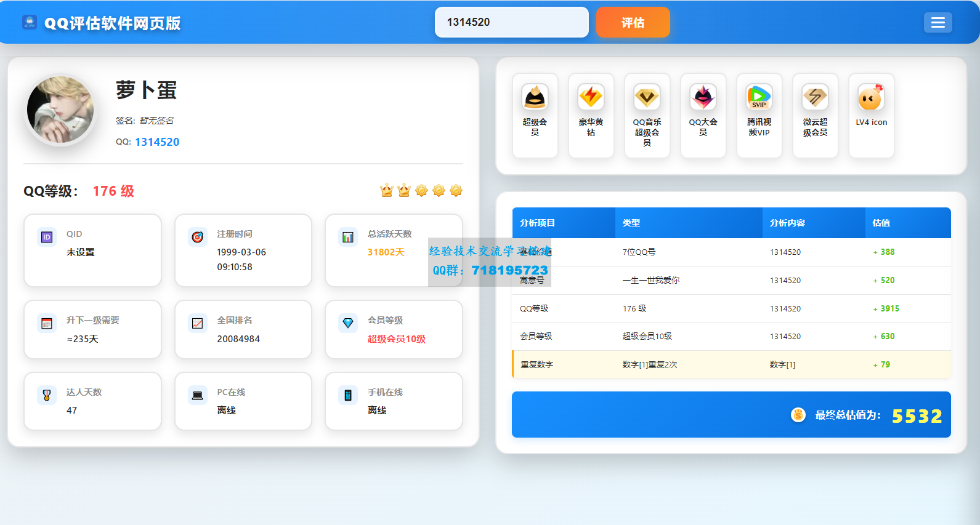
Task: Click the QQ音乐超级会员 badge
Action: (x=647, y=97)
